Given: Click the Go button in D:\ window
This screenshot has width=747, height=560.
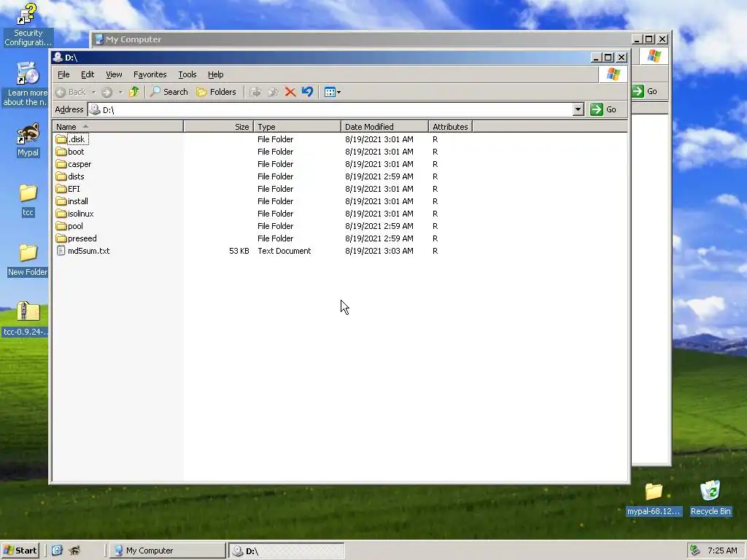Looking at the screenshot, I should (x=603, y=109).
